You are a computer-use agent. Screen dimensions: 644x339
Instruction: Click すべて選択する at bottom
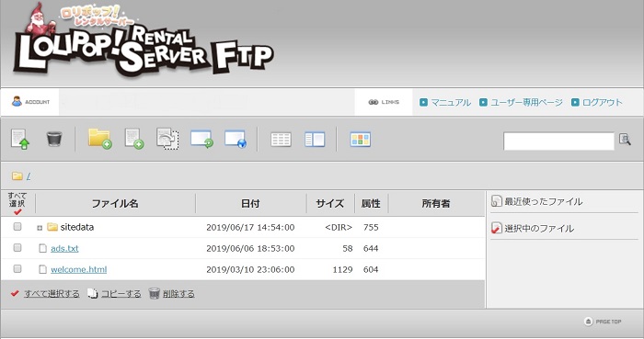pos(52,294)
